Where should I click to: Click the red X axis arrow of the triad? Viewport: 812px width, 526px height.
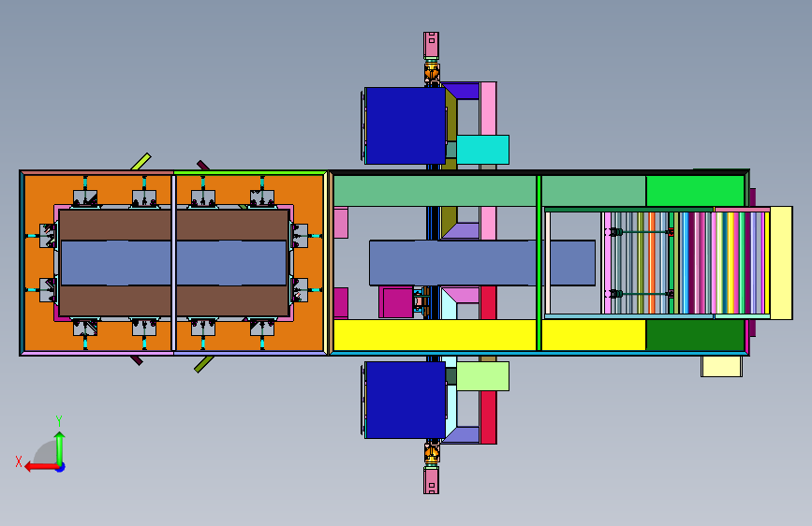pos(41,467)
